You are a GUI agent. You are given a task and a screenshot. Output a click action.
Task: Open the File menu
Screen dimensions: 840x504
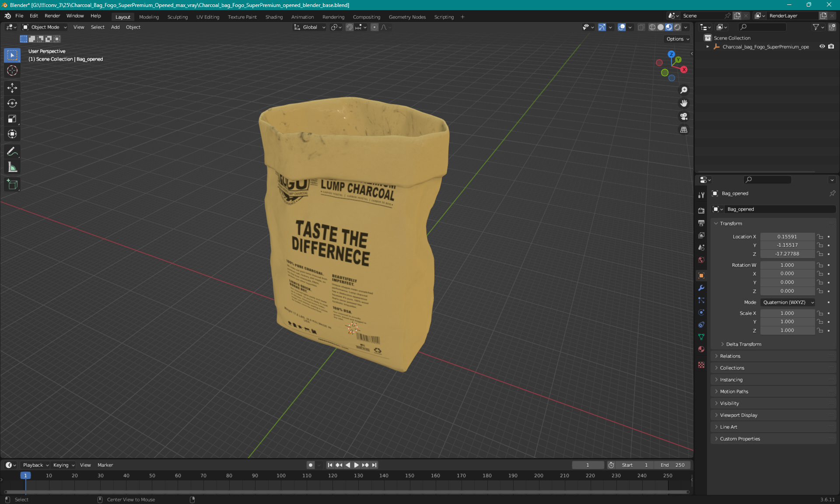click(19, 16)
